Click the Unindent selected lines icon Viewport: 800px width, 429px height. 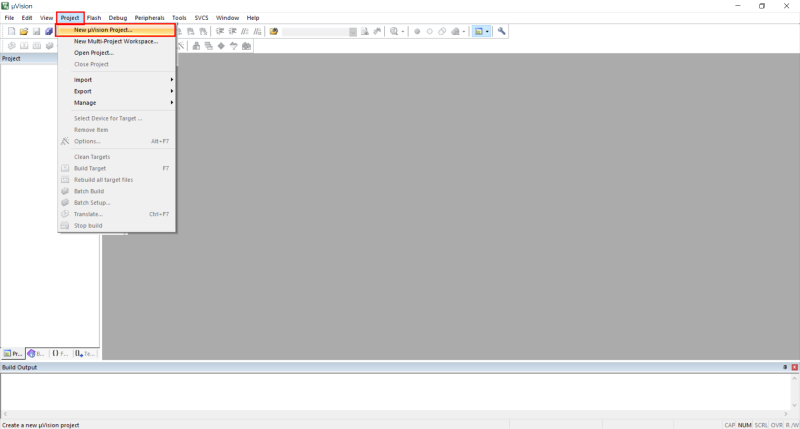pyautogui.click(x=232, y=32)
